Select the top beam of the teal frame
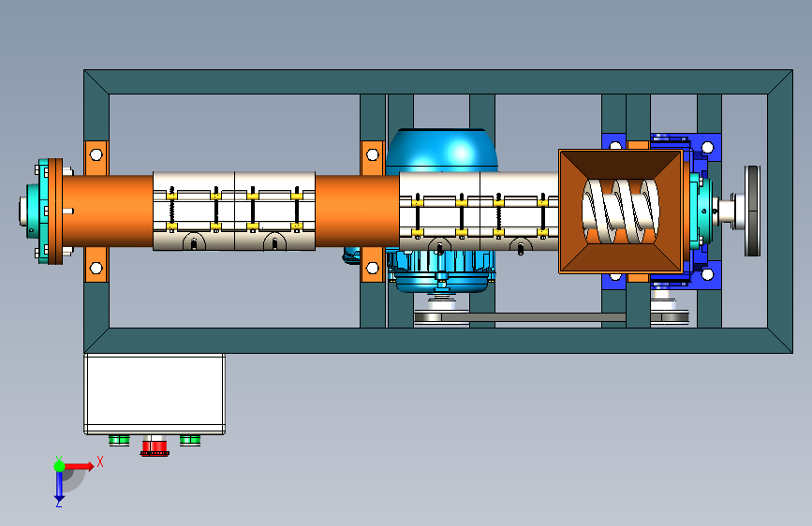The image size is (812, 526). 438,81
